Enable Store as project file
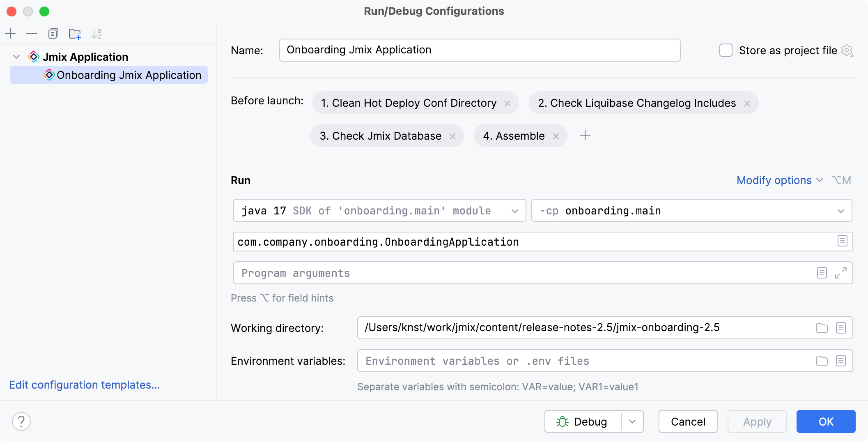 tap(726, 50)
